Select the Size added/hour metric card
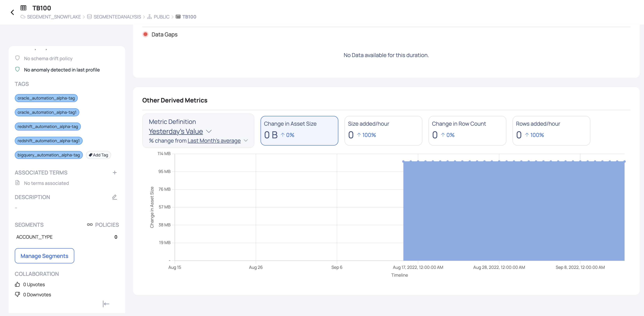Viewport: 644px width, 316px height. 383,131
